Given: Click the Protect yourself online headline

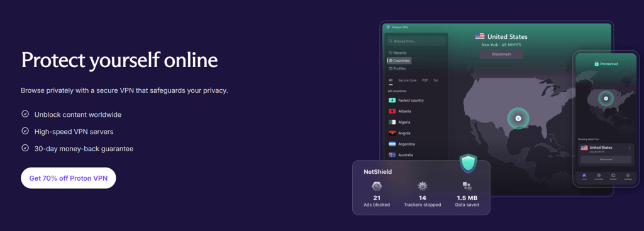Looking at the screenshot, I should (119, 60).
